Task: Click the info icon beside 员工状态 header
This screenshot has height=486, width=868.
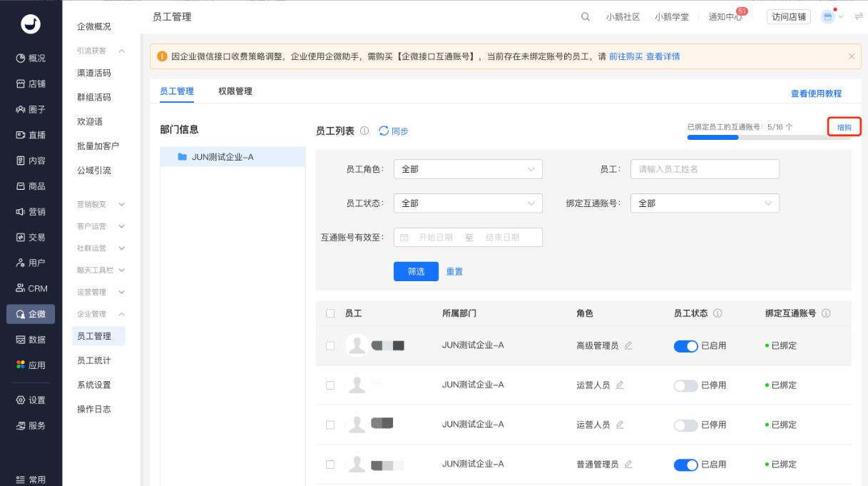Action: point(718,313)
